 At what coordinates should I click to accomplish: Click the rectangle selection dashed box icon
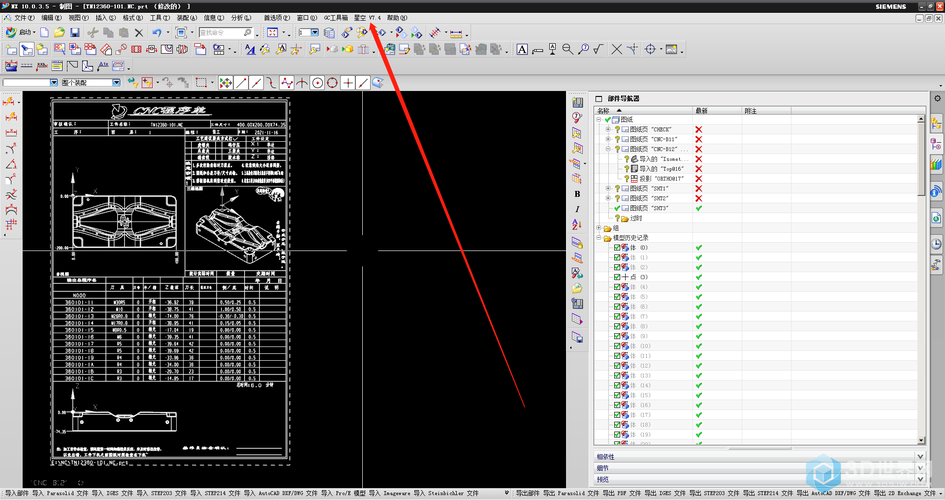coord(201,83)
